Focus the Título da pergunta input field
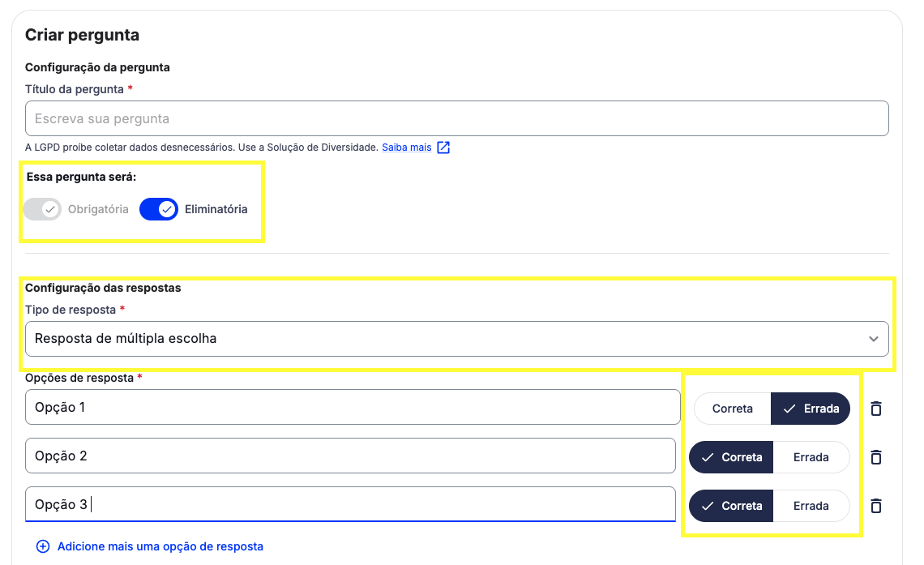 [456, 118]
